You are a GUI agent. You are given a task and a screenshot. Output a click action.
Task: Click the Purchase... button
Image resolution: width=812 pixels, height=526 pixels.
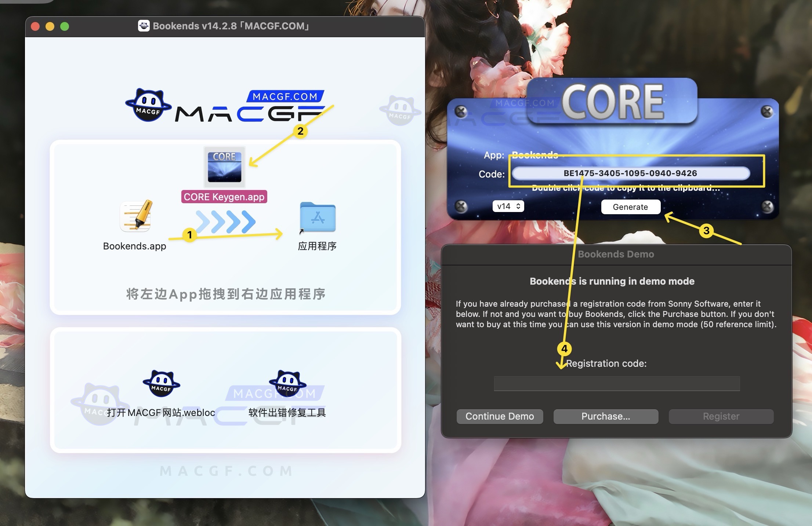tap(605, 416)
